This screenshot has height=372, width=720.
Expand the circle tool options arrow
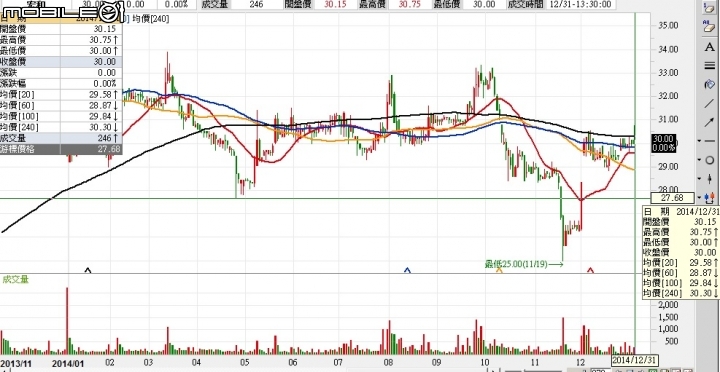pyautogui.click(x=699, y=160)
